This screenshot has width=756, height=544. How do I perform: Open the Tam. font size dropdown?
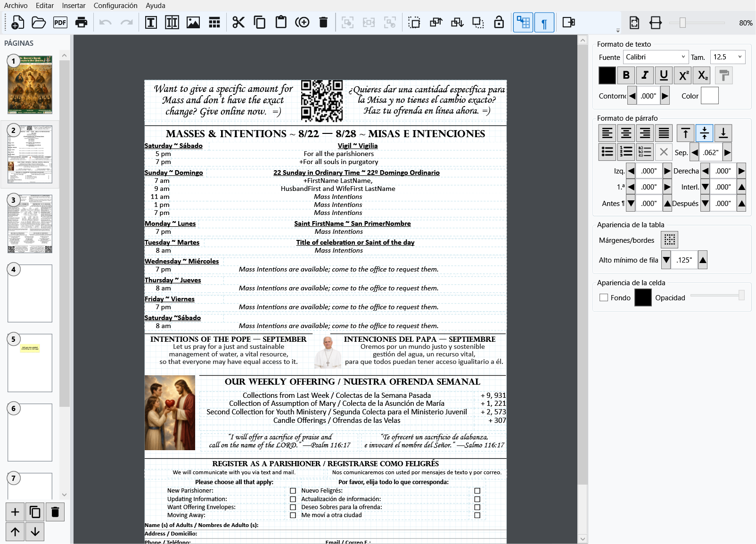pos(728,57)
